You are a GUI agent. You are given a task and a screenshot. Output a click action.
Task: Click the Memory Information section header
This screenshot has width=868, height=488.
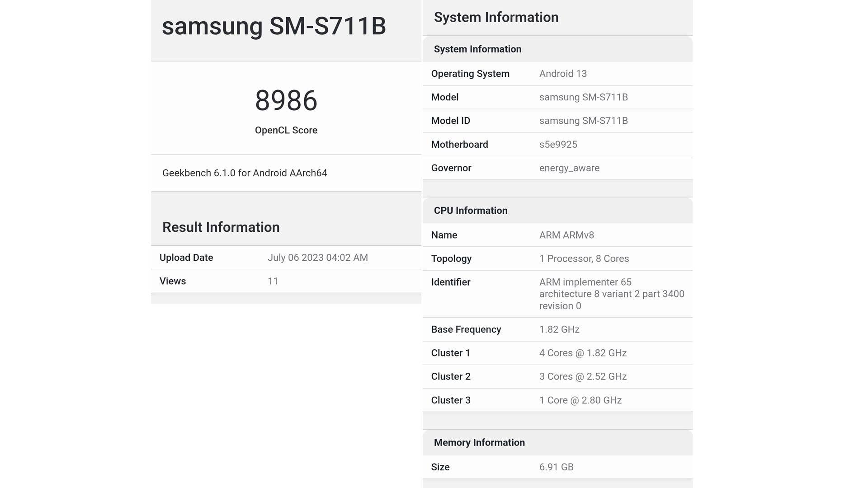[x=479, y=442]
